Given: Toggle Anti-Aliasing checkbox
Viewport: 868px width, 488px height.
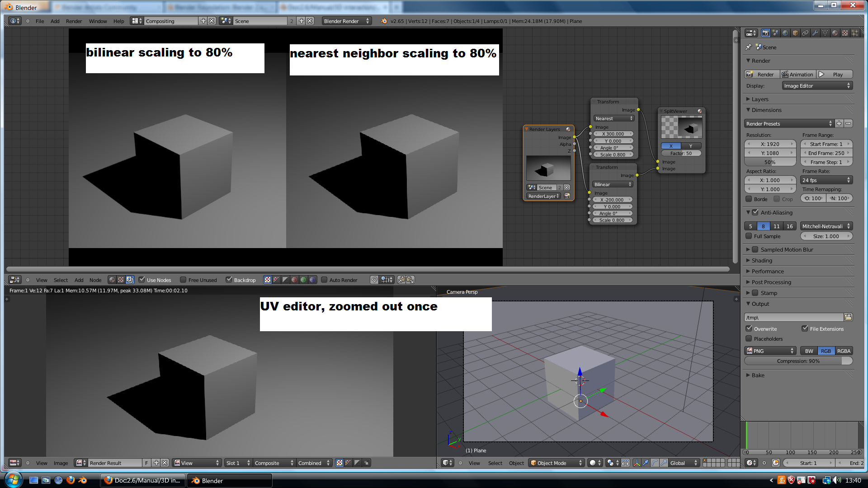Looking at the screenshot, I should (x=755, y=212).
